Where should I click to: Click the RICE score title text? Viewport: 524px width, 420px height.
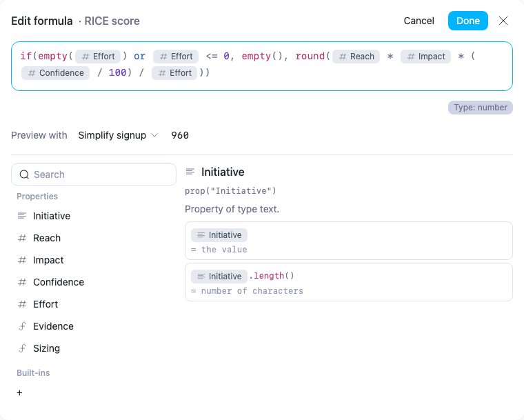pos(112,21)
